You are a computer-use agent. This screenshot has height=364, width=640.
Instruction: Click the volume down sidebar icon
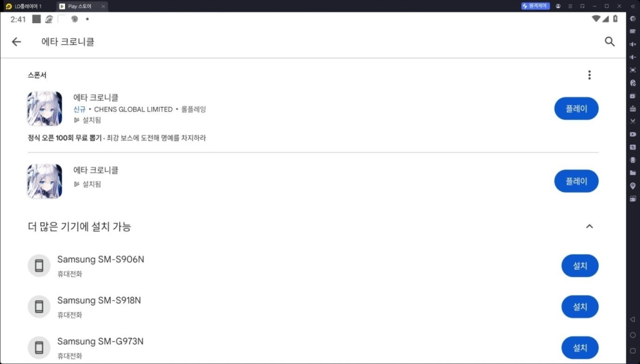(x=632, y=57)
